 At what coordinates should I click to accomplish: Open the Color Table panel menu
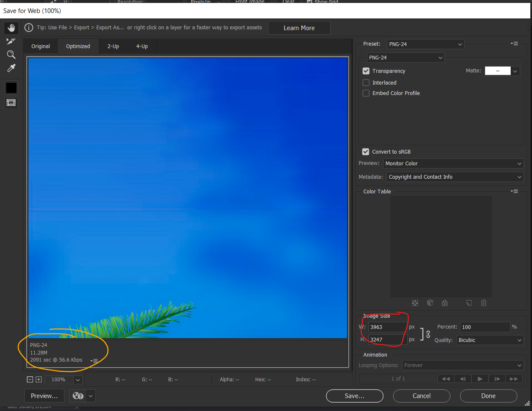pos(514,191)
